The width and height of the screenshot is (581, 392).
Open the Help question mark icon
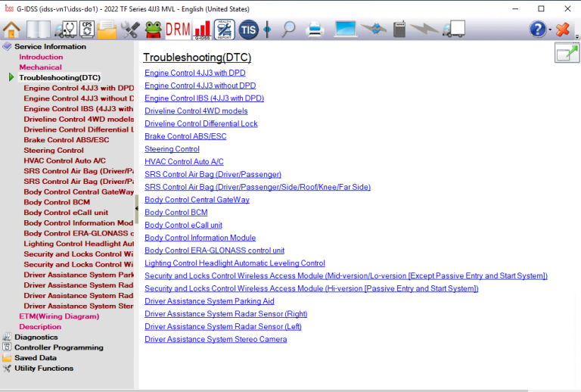point(538,30)
